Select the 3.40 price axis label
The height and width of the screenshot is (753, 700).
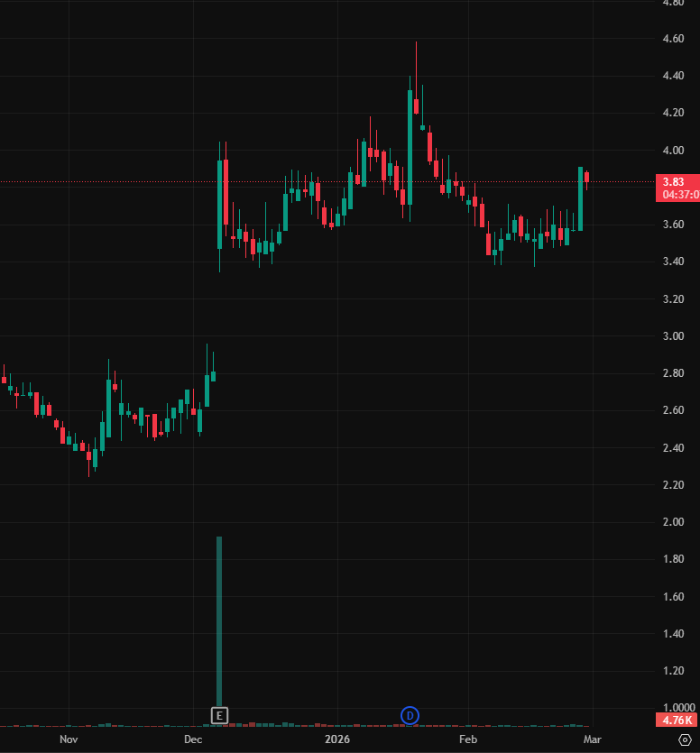pos(673,262)
